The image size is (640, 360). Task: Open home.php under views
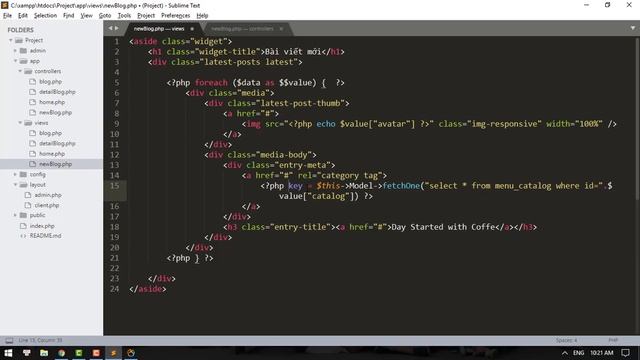pos(52,153)
